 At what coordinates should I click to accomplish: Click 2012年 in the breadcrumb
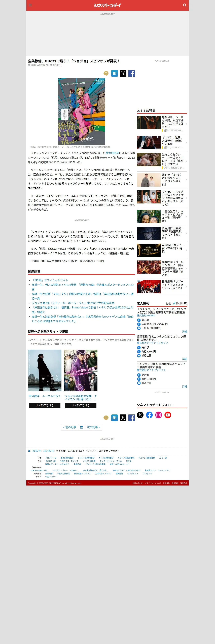pyautogui.click(x=36, y=451)
